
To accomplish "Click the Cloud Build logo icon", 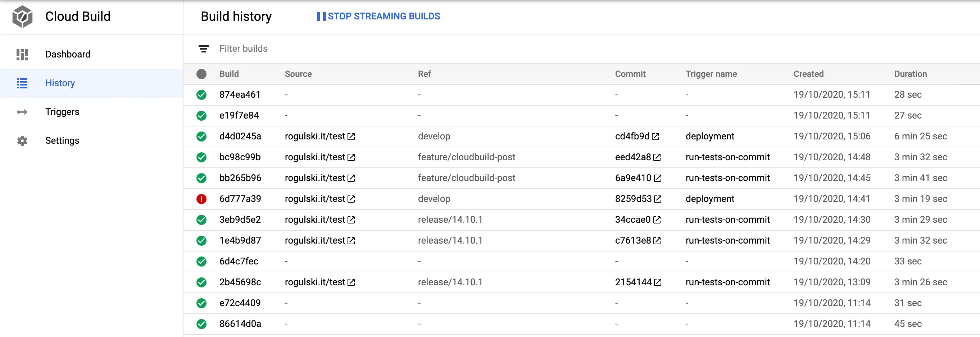I will pos(22,16).
